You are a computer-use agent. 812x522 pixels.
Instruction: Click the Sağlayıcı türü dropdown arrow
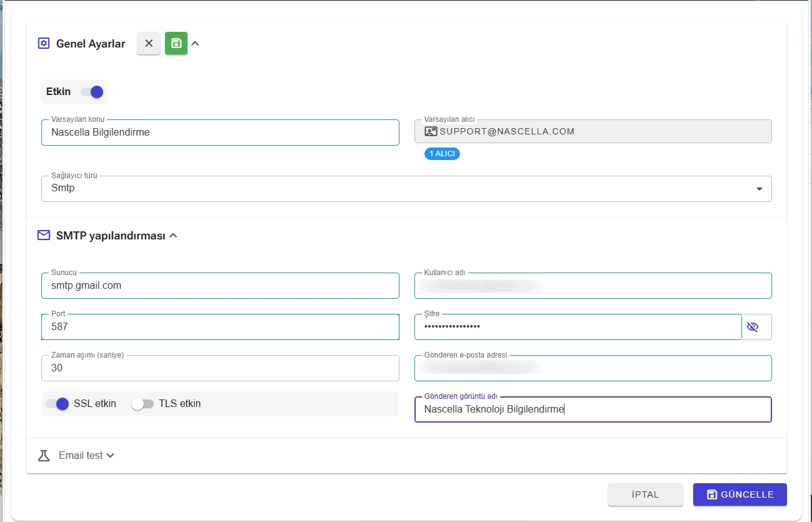(759, 189)
